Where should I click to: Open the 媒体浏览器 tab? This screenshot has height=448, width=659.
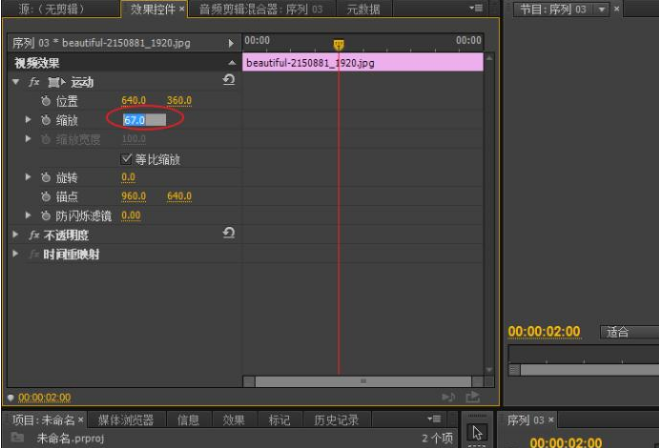[x=124, y=420]
